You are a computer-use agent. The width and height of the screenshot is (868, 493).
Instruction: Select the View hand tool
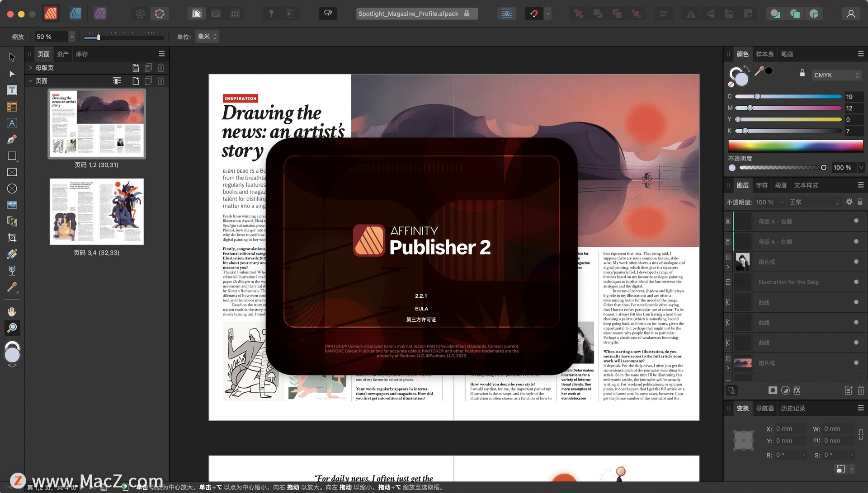12,311
